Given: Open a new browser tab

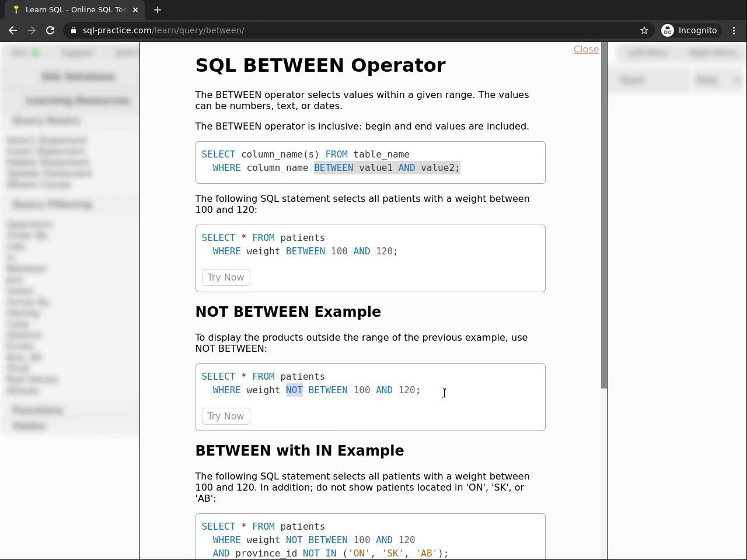Looking at the screenshot, I should (158, 10).
